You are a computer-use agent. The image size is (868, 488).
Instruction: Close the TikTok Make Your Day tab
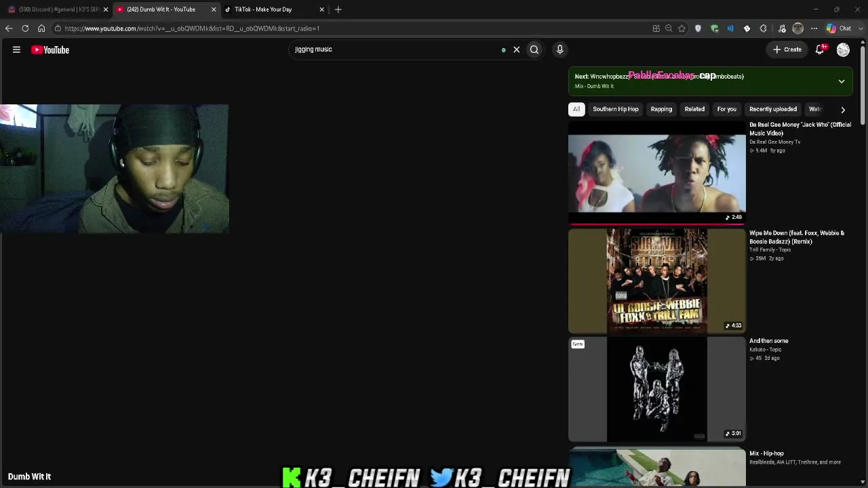point(321,9)
